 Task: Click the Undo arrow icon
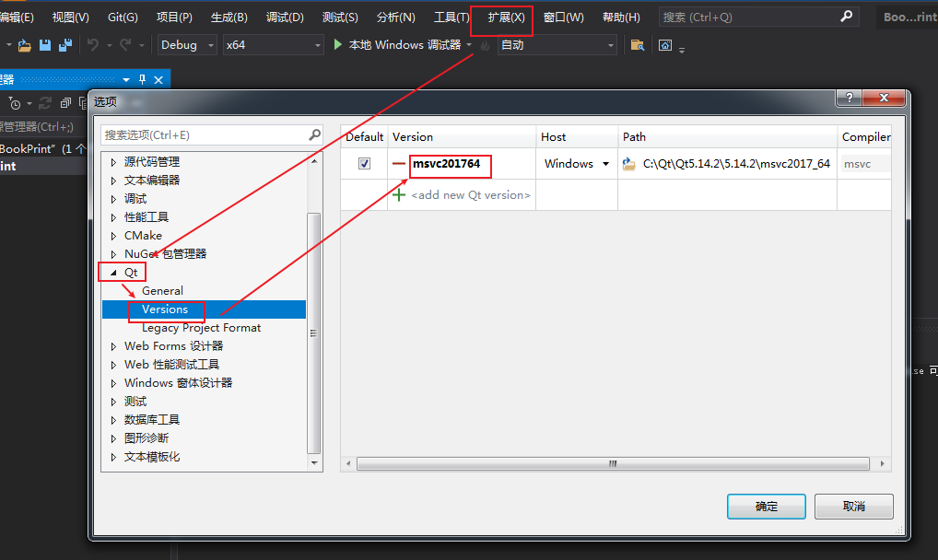point(93,44)
